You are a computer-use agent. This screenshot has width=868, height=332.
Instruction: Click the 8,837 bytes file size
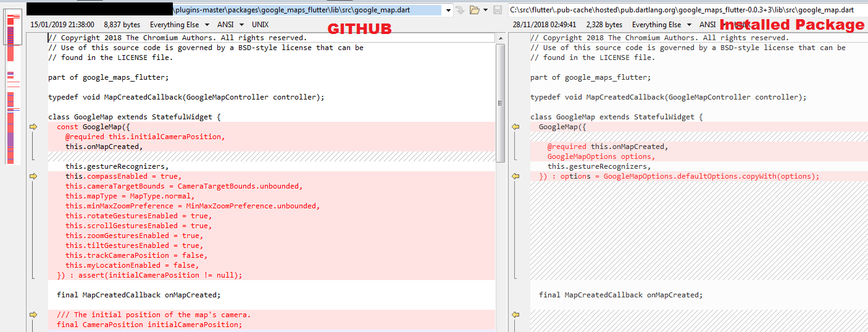pos(122,25)
